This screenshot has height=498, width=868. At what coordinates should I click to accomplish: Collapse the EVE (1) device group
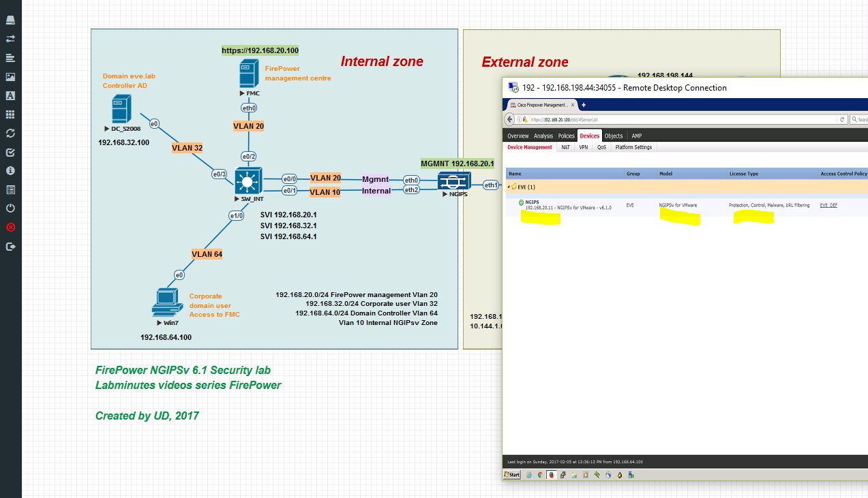tap(508, 187)
